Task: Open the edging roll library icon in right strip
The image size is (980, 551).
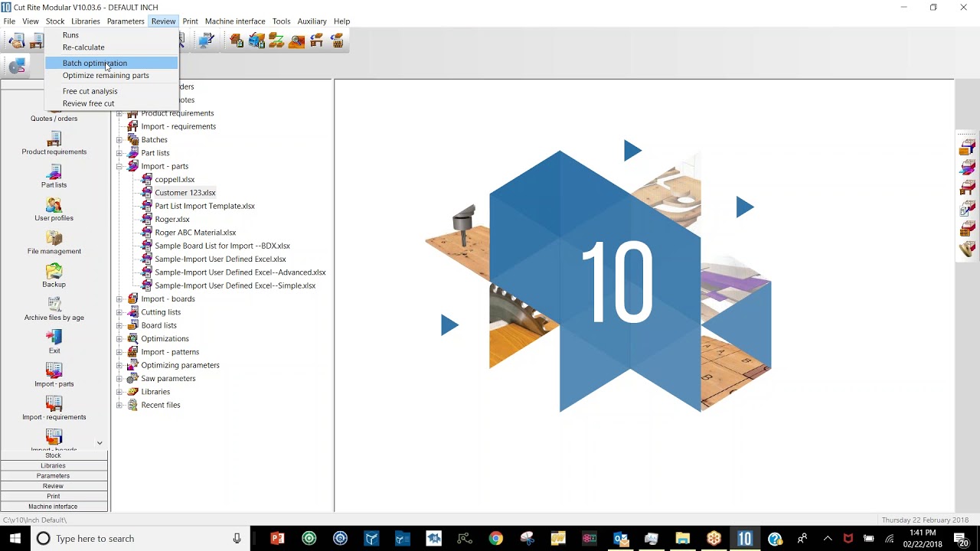Action: (x=968, y=249)
